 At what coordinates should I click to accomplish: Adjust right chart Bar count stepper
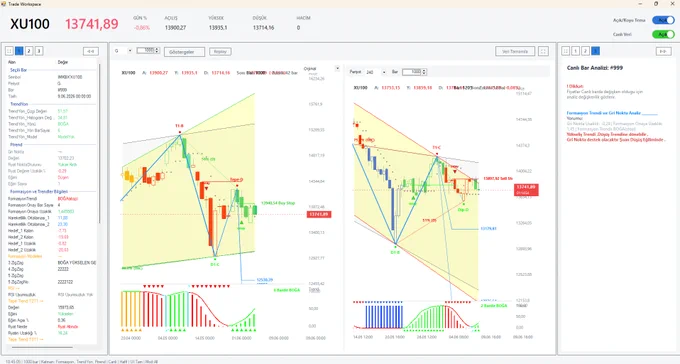click(424, 72)
